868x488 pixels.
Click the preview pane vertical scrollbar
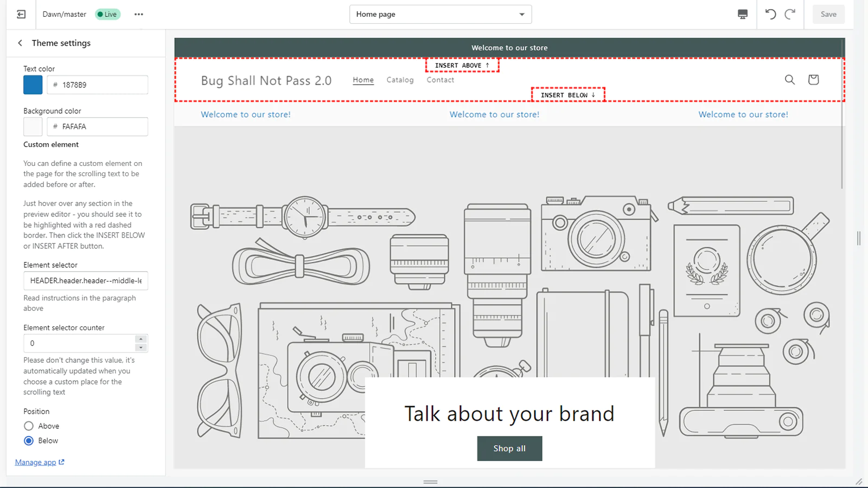pos(842,114)
